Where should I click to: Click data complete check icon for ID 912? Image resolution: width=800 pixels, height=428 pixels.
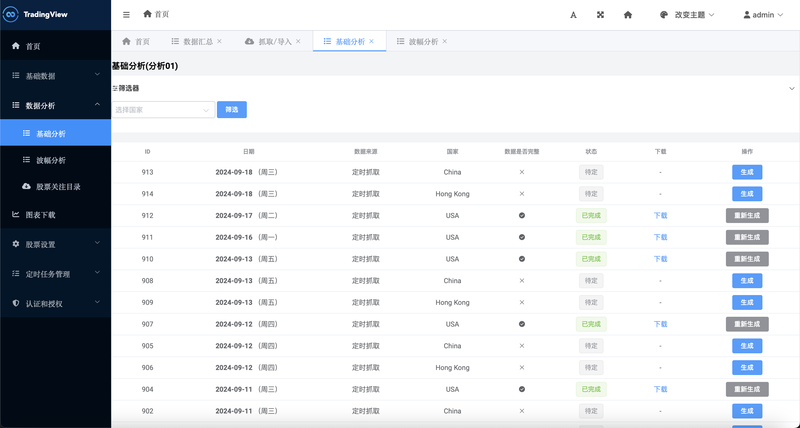coord(522,215)
